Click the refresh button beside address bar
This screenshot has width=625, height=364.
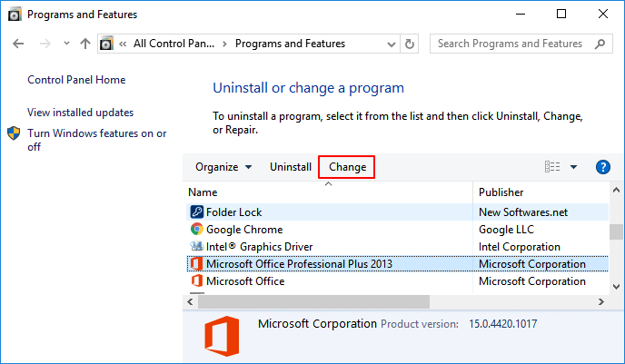[x=410, y=44]
